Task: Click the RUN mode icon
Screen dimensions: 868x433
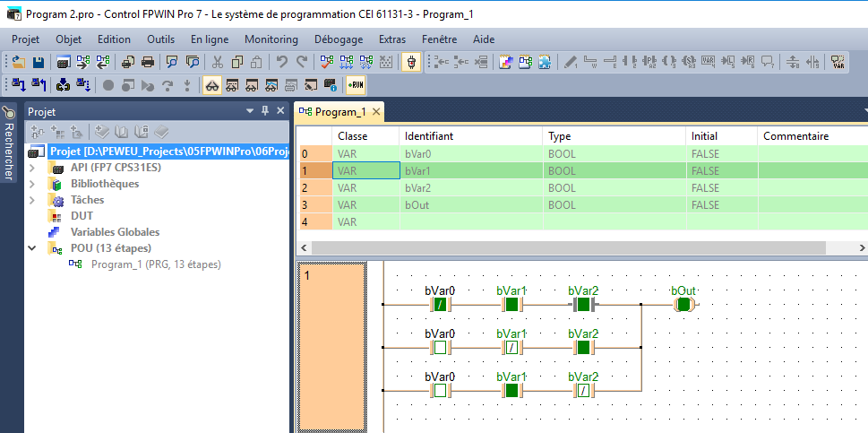Action: pyautogui.click(x=356, y=86)
